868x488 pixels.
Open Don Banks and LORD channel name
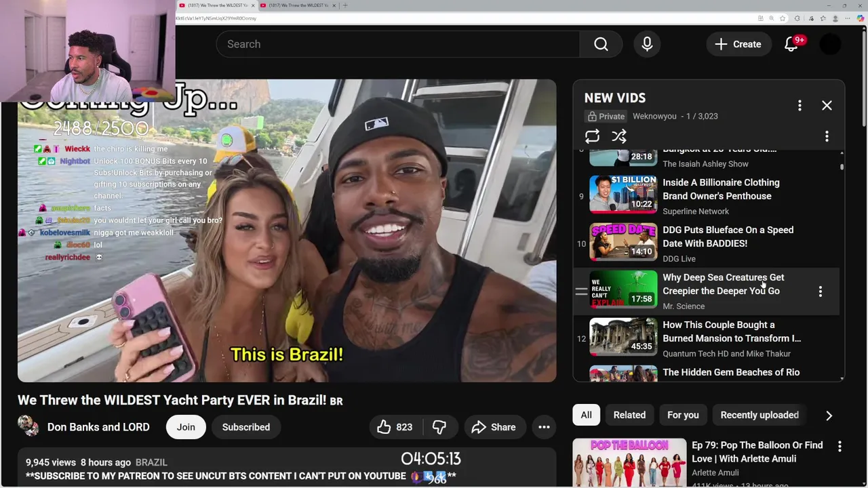[98, 427]
